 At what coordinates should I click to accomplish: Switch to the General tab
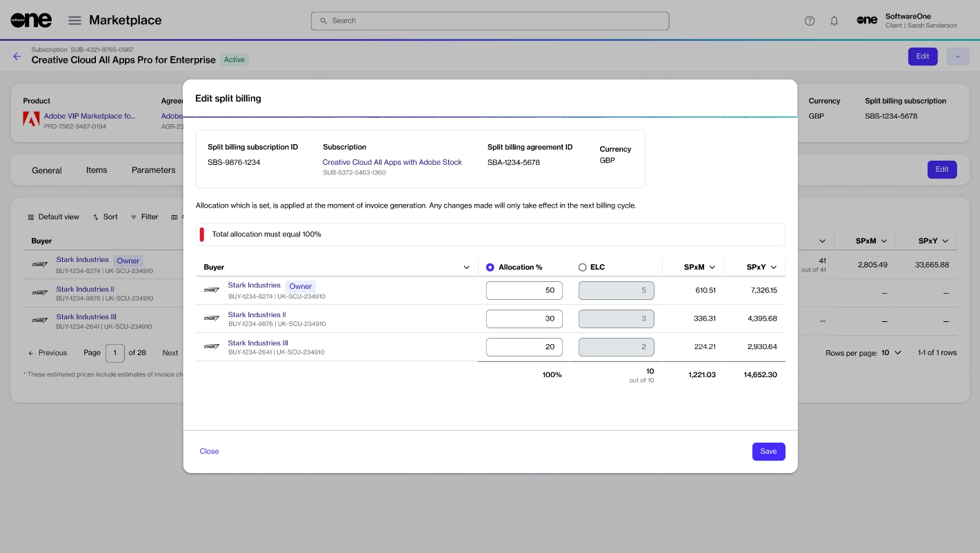[x=47, y=170]
